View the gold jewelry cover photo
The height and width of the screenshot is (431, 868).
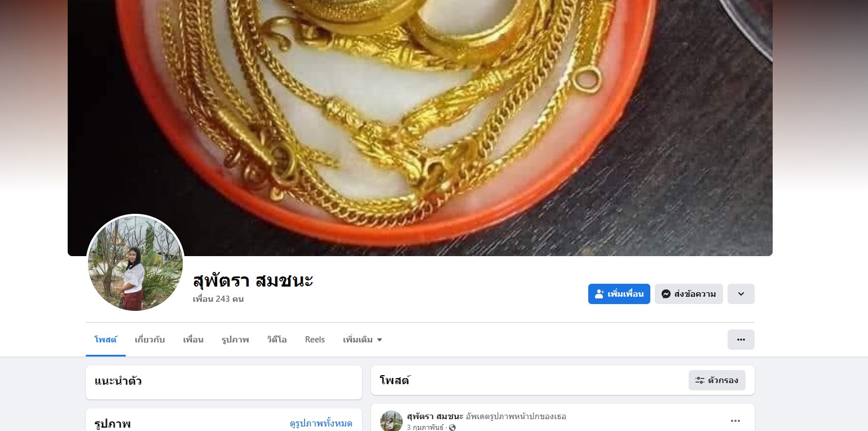[420, 128]
